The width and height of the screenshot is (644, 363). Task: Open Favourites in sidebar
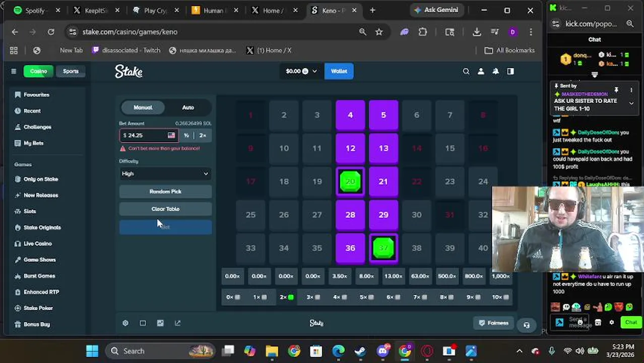(x=36, y=95)
